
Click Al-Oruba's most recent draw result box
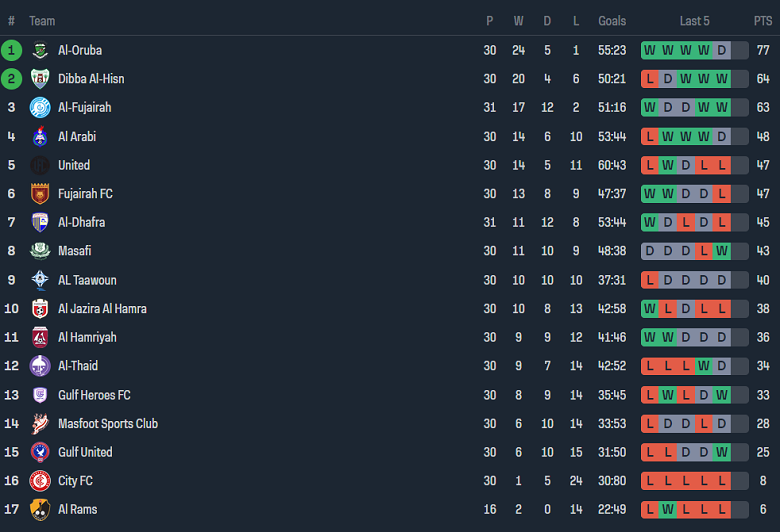click(x=722, y=50)
